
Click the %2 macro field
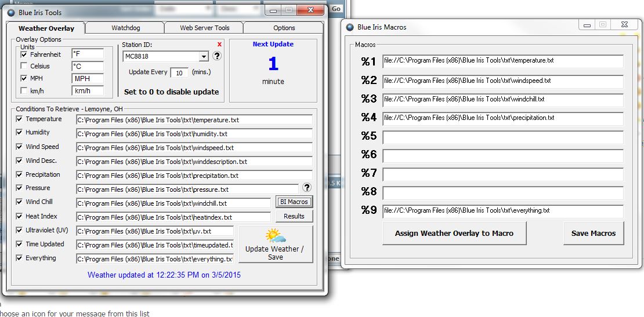click(x=503, y=81)
